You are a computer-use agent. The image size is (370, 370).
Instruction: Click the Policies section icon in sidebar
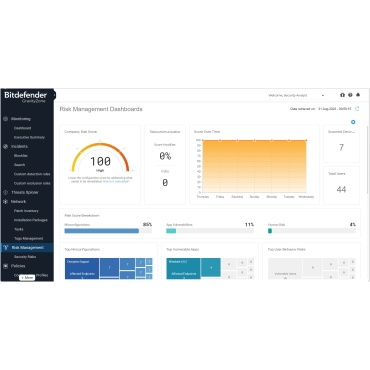pos(5,266)
